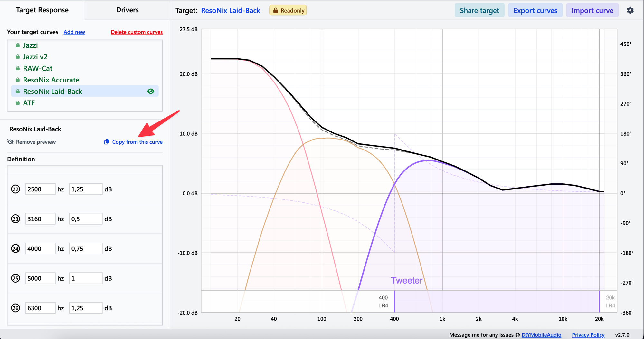Click the lock icon in Readonly badge

point(276,11)
